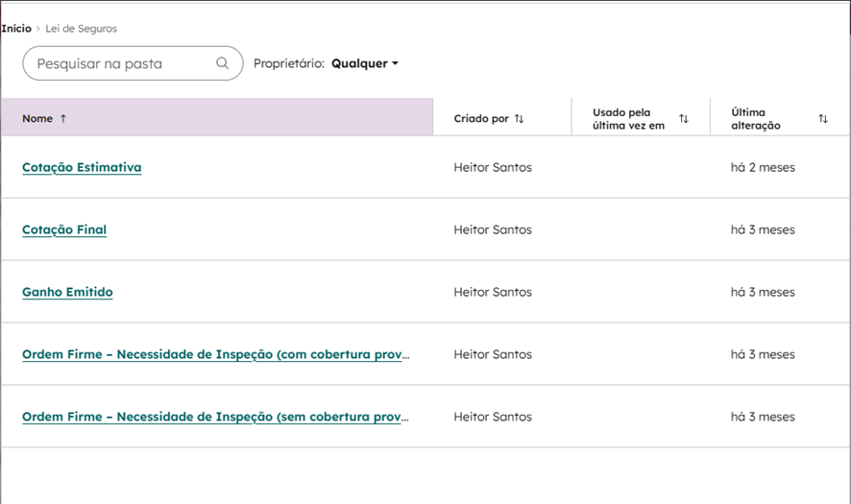This screenshot has height=504, width=851.
Task: Click sort icon for Última alteração column
Action: (x=823, y=119)
